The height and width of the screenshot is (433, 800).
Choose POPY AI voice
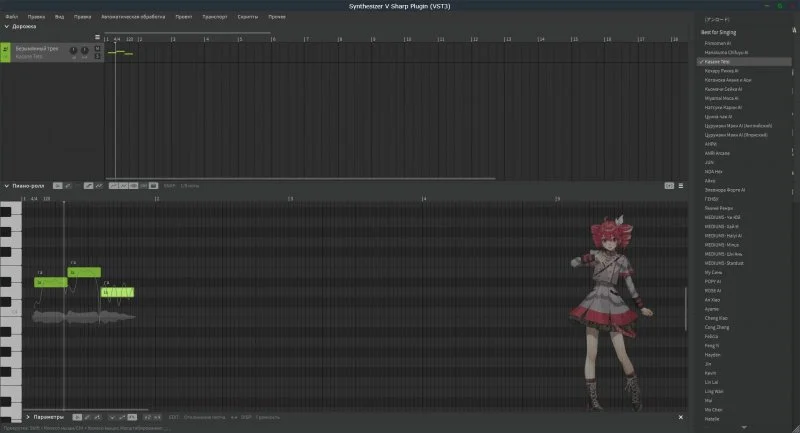(x=713, y=282)
